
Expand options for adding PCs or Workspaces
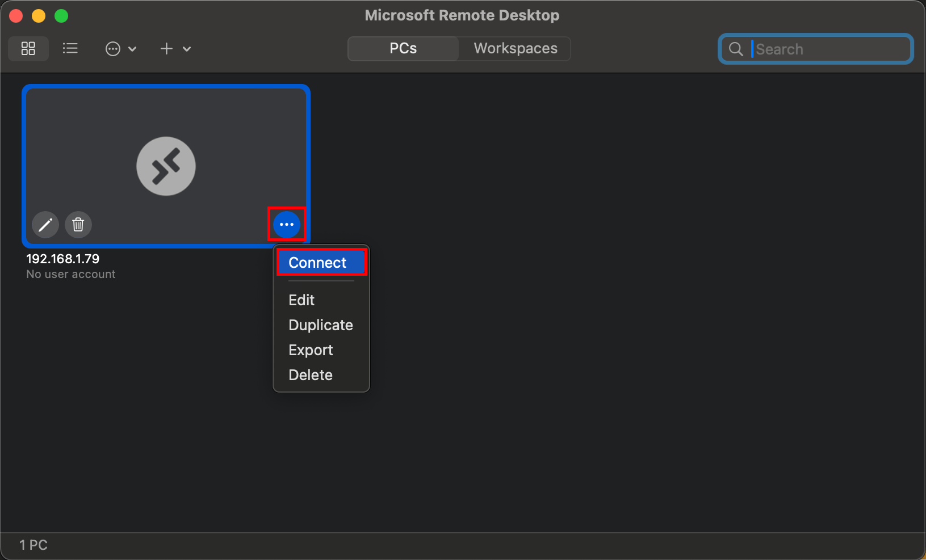tap(187, 49)
